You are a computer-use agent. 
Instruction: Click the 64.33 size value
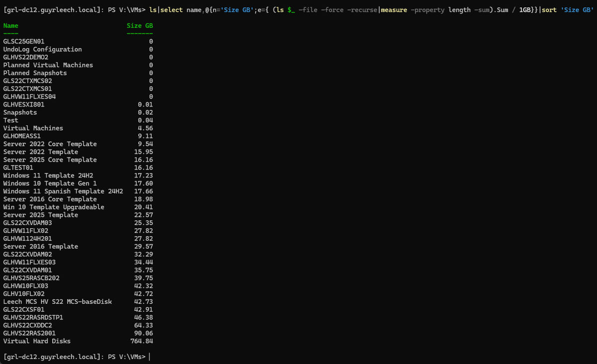[x=144, y=326]
